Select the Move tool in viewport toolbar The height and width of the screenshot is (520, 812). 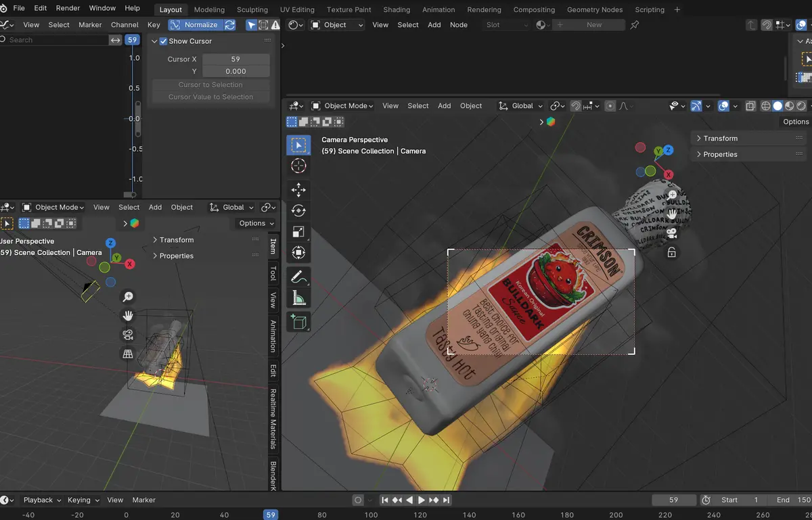tap(298, 190)
